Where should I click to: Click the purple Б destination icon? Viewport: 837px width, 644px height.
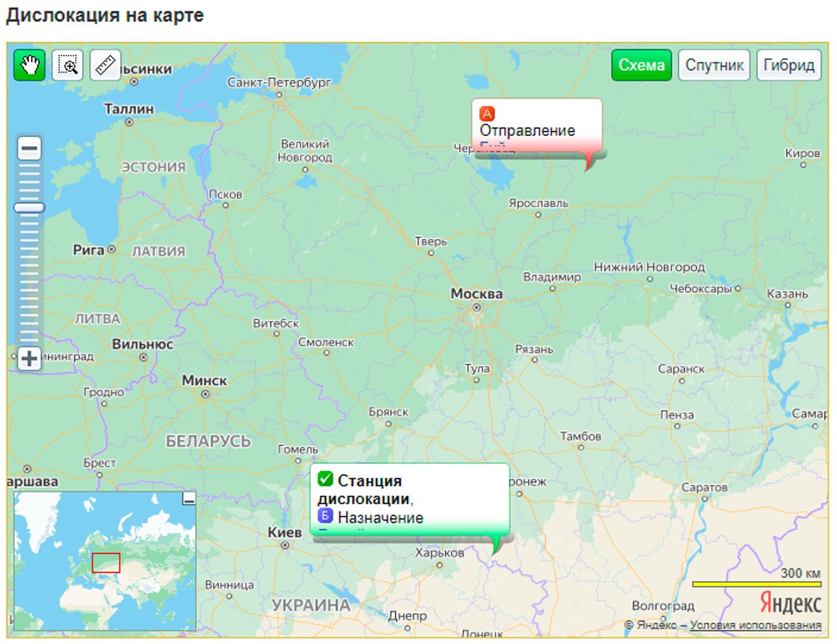click(x=325, y=516)
